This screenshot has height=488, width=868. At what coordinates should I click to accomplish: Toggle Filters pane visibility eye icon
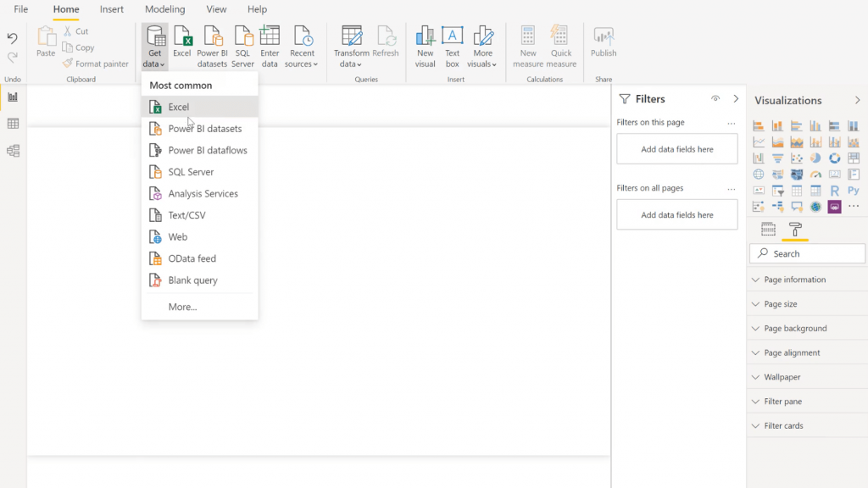715,99
